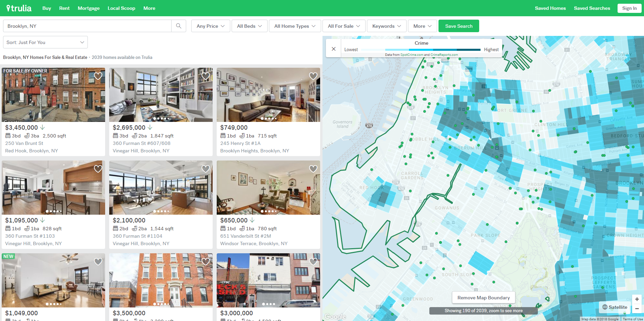Open map Terms of Use link
644x321 pixels.
coord(633,319)
